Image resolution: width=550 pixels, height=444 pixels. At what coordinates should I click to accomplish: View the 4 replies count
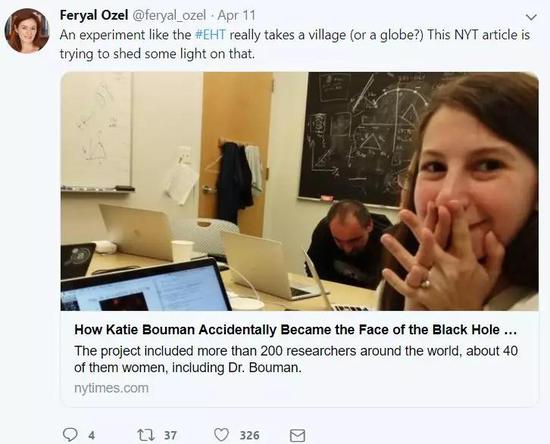coord(92,436)
